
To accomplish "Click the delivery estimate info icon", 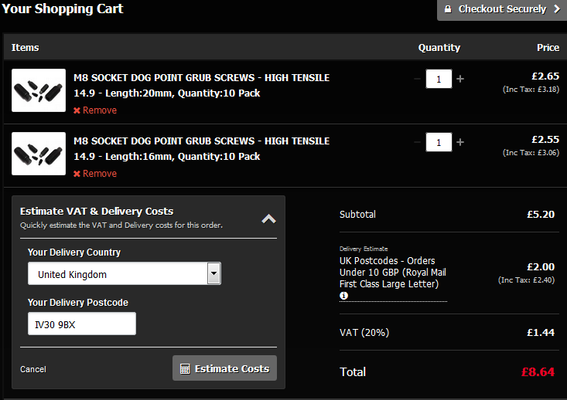I will (344, 296).
